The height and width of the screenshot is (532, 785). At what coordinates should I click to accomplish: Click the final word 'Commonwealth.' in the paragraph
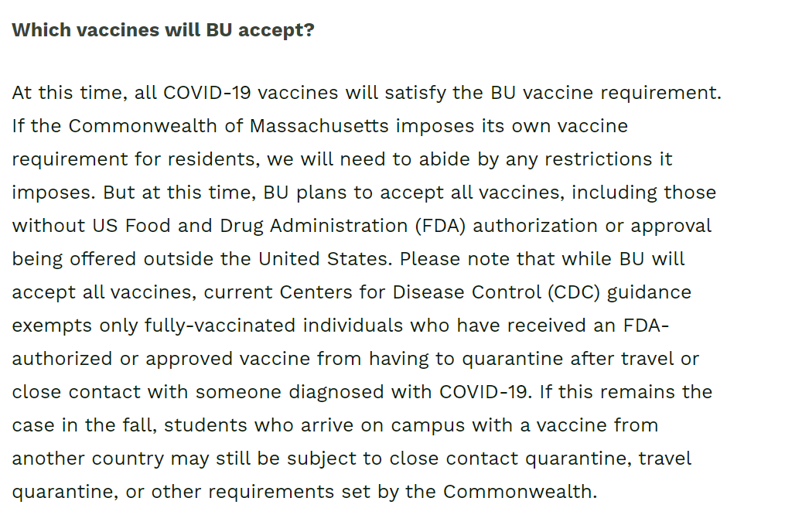click(520, 492)
